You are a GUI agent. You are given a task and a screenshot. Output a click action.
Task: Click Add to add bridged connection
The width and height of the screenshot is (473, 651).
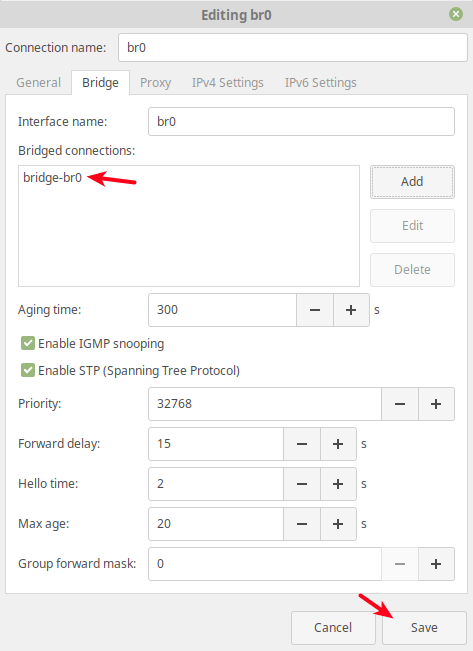[x=412, y=182]
